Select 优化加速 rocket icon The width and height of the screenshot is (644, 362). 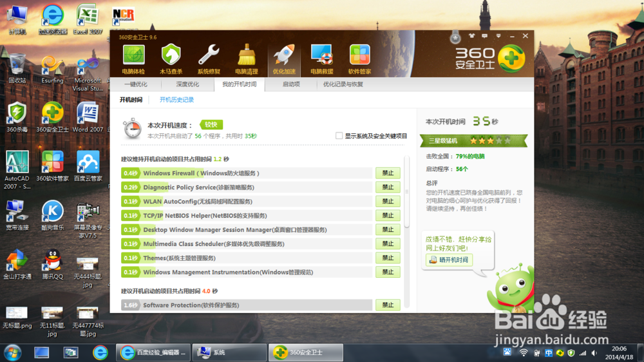point(284,59)
